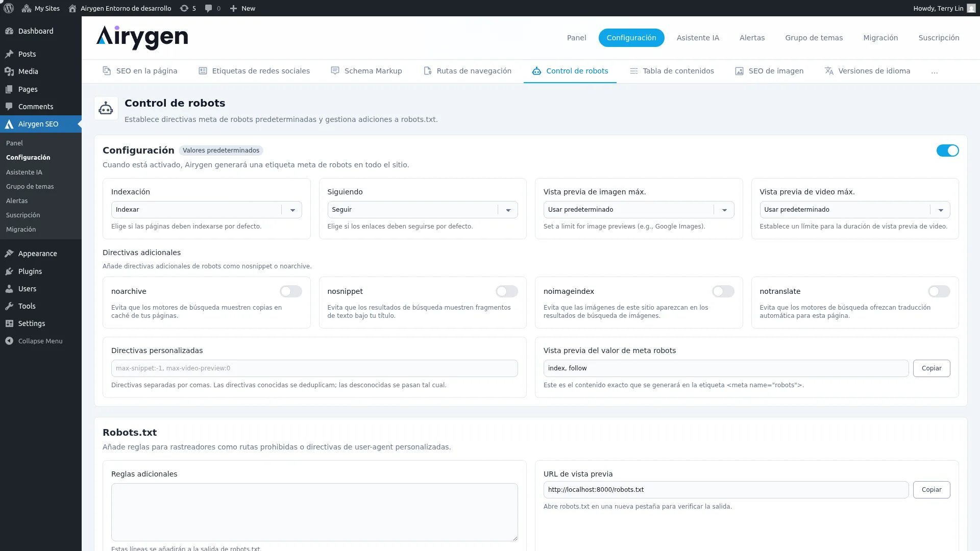Open Migración in top navigation
Image resolution: width=980 pixels, height=551 pixels.
[880, 38]
